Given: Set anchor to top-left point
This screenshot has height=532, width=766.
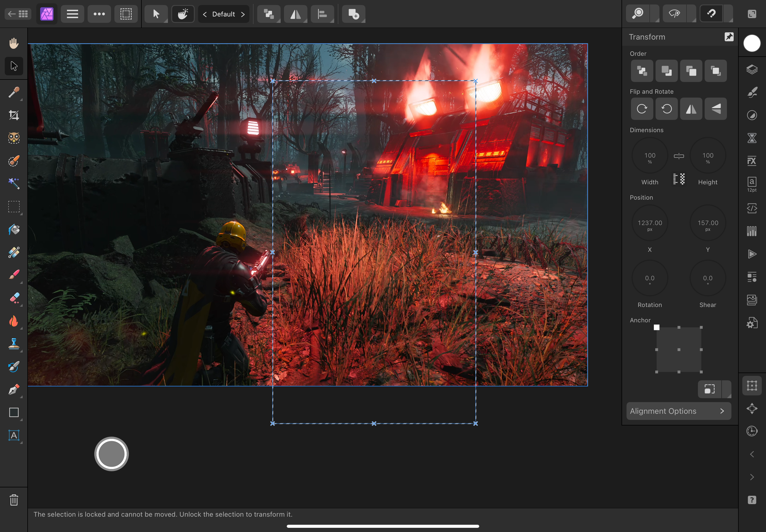Looking at the screenshot, I should [x=656, y=327].
